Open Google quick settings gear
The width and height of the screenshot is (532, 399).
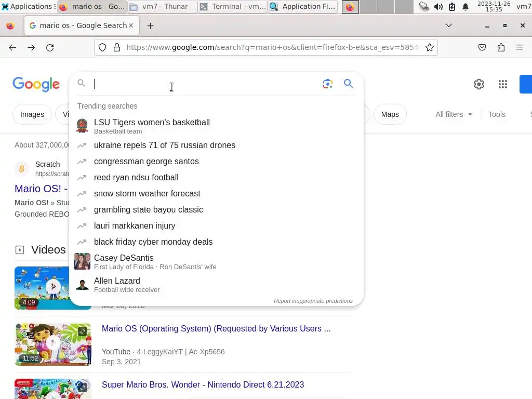(478, 84)
